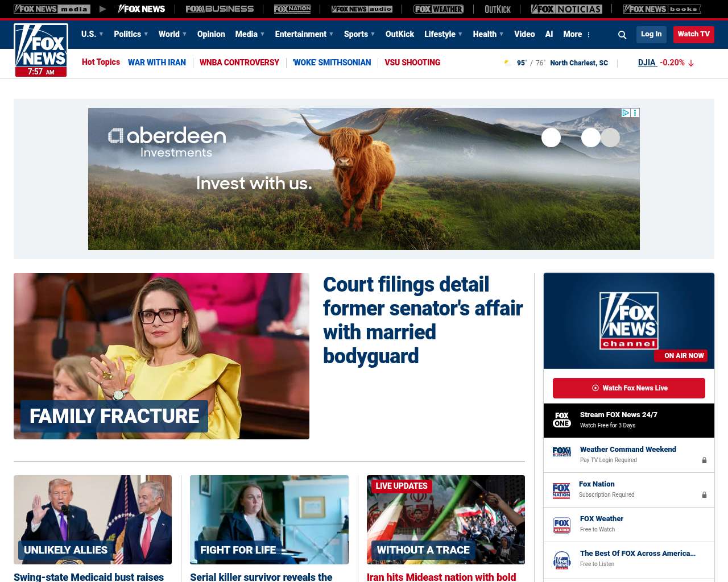This screenshot has height=582, width=728.
Task: Open the search magnifier icon
Action: tap(622, 35)
